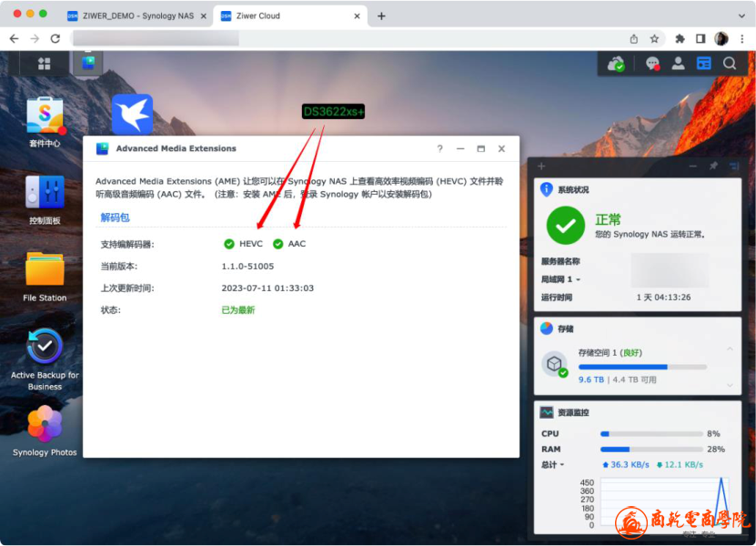Open Chrome three-dot menu
The height and width of the screenshot is (546, 756).
742,38
